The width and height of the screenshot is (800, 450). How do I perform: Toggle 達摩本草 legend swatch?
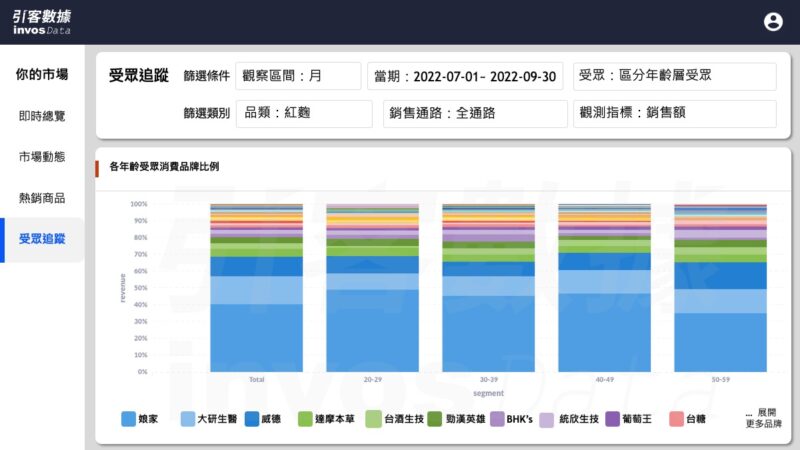click(306, 419)
